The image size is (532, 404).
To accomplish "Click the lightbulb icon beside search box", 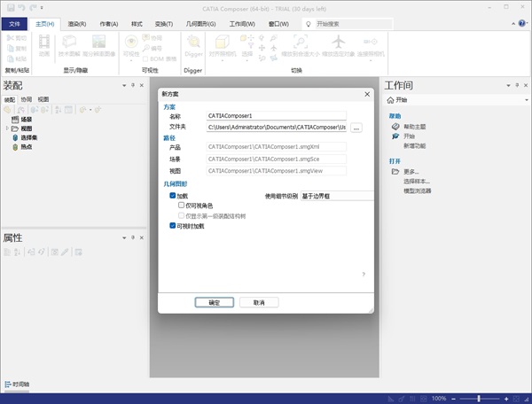I will click(x=308, y=24).
